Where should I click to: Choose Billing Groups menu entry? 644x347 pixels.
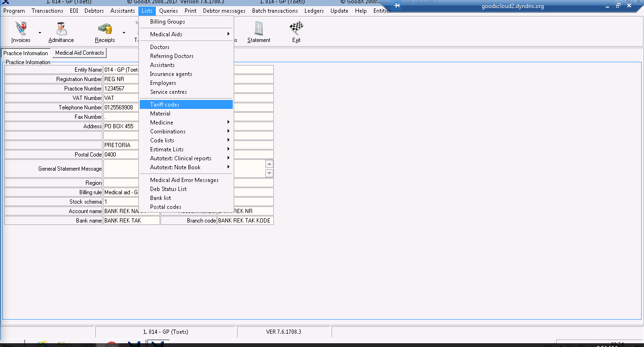167,22
